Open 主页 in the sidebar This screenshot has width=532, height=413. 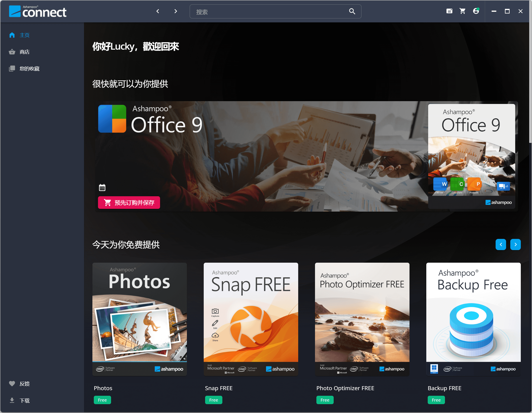(x=24, y=35)
